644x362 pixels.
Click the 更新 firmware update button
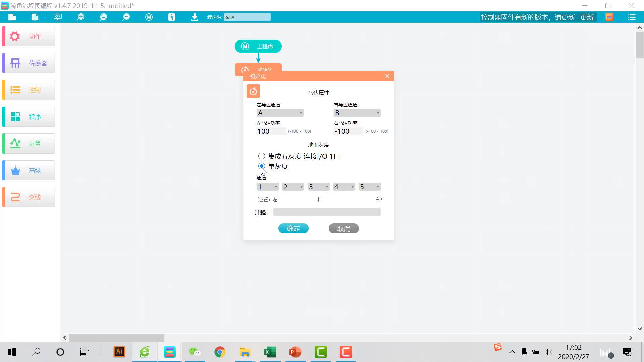(587, 17)
